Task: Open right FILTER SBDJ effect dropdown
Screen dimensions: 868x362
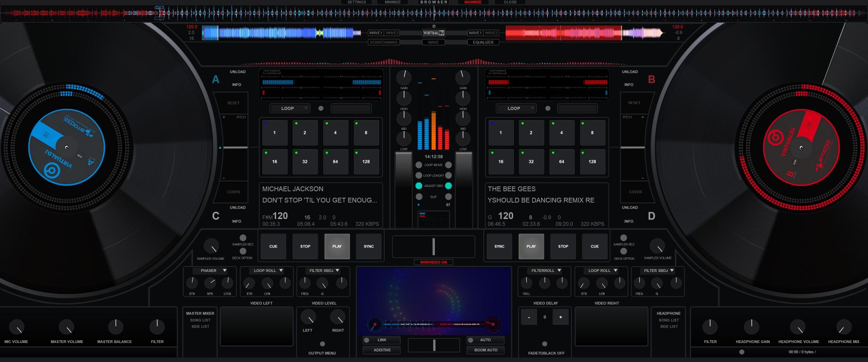Action: [657, 271]
